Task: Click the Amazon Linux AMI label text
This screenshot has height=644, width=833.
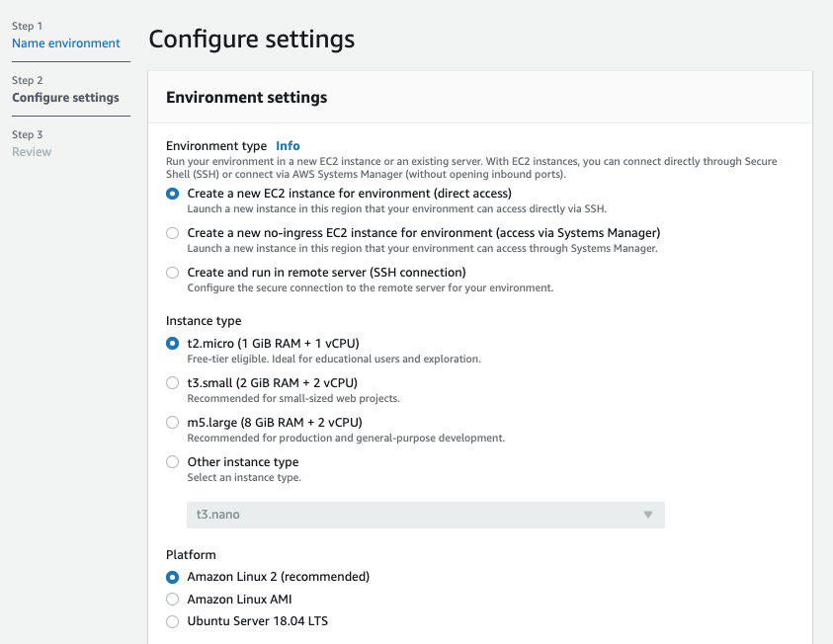Action: (x=239, y=600)
